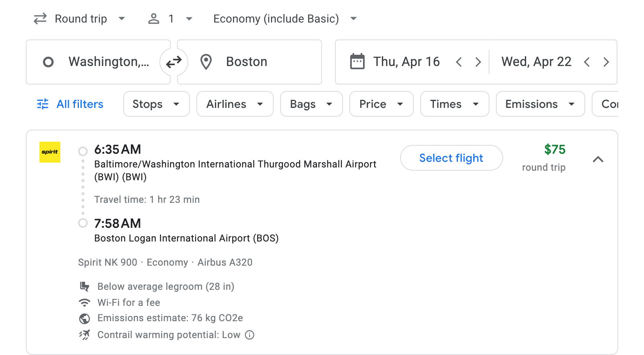
Task: Click the Spirit NK 900 flight number
Action: click(107, 262)
